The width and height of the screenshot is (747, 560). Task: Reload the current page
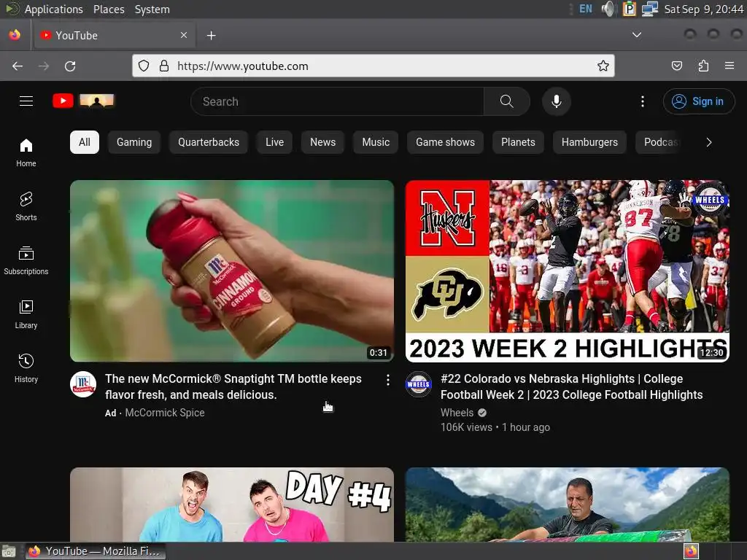click(x=70, y=66)
